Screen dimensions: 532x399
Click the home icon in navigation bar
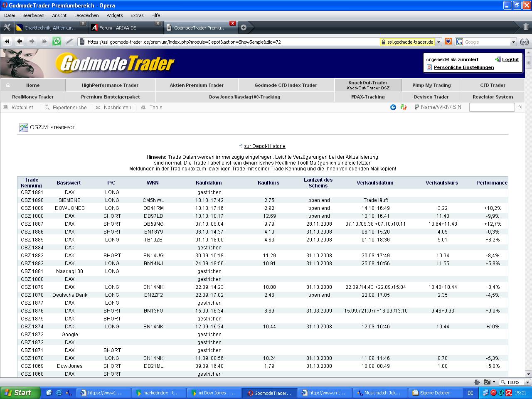[8, 85]
